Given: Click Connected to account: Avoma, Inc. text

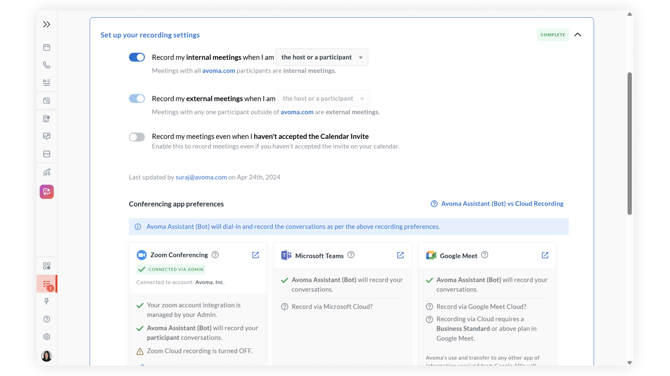Looking at the screenshot, I should (x=180, y=282).
